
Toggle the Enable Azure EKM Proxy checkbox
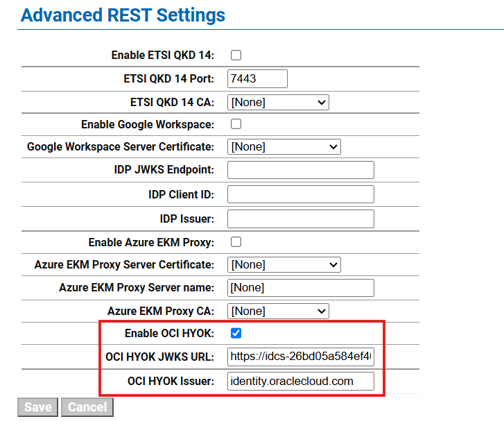[236, 242]
